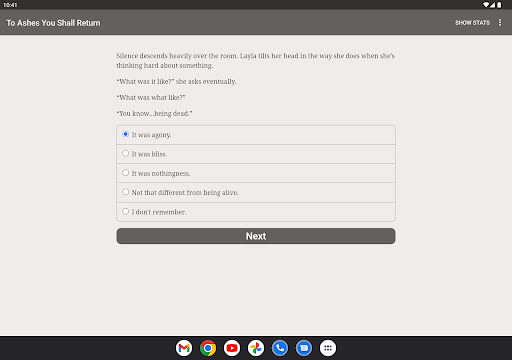Click SHOW STATS in the header
This screenshot has width=512, height=360.
(472, 23)
